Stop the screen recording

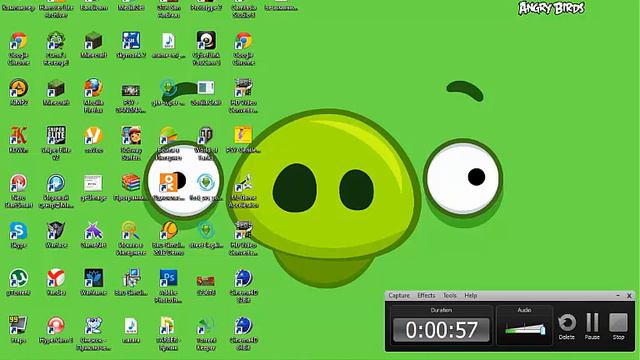pos(618,327)
